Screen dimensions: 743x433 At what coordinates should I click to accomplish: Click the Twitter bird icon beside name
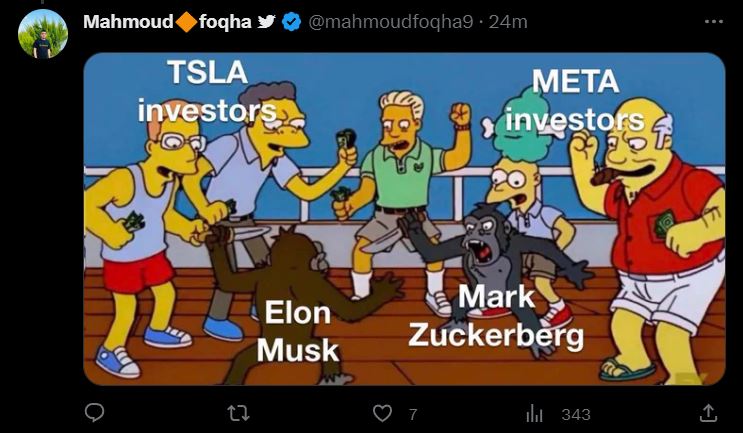tap(267, 21)
